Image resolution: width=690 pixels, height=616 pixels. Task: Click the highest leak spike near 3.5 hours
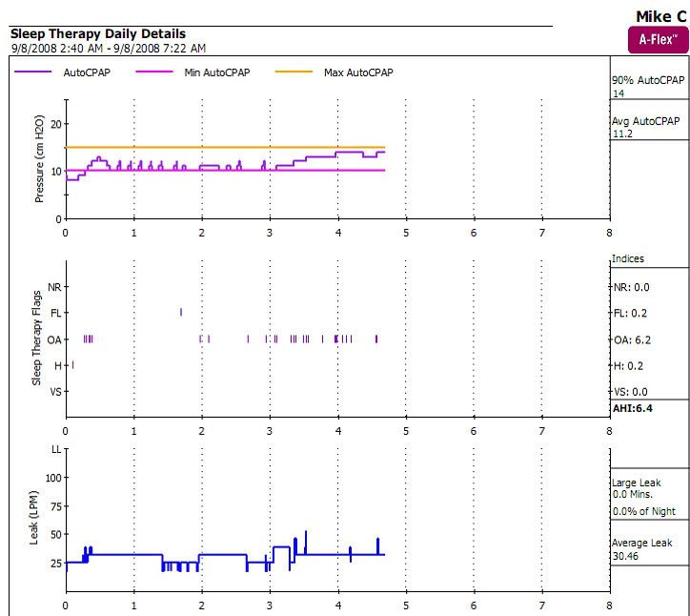(x=306, y=541)
